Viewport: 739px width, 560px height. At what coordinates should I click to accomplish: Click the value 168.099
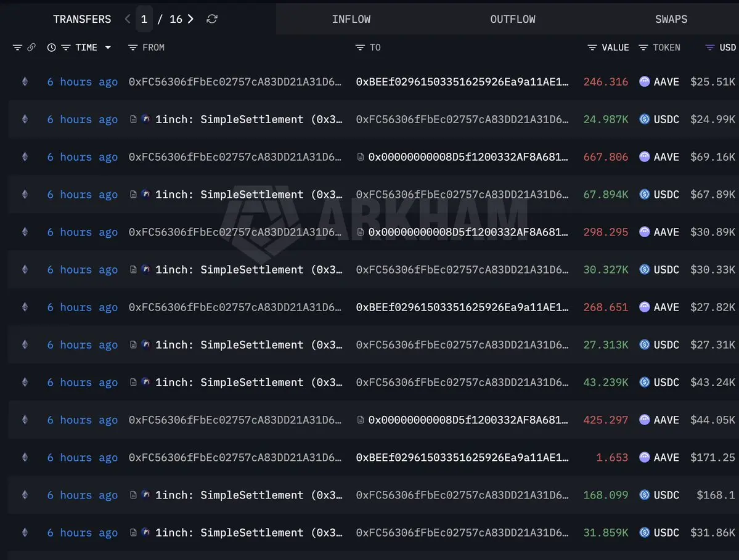(x=606, y=495)
